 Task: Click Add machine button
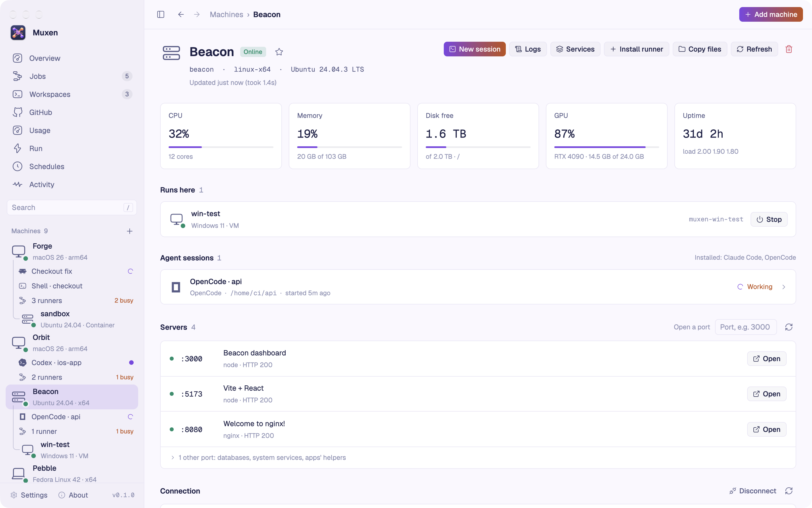click(x=771, y=14)
